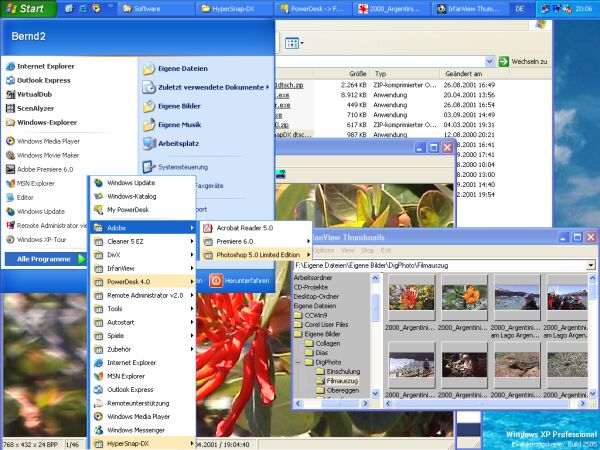Switch to PowerDesk taskbar button
The height and width of the screenshot is (450, 600).
[x=312, y=8]
